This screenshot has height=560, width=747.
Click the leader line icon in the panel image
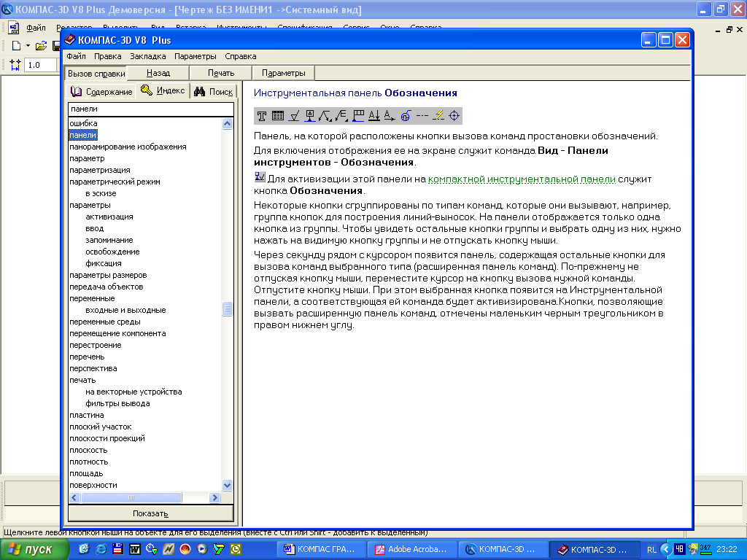point(325,116)
